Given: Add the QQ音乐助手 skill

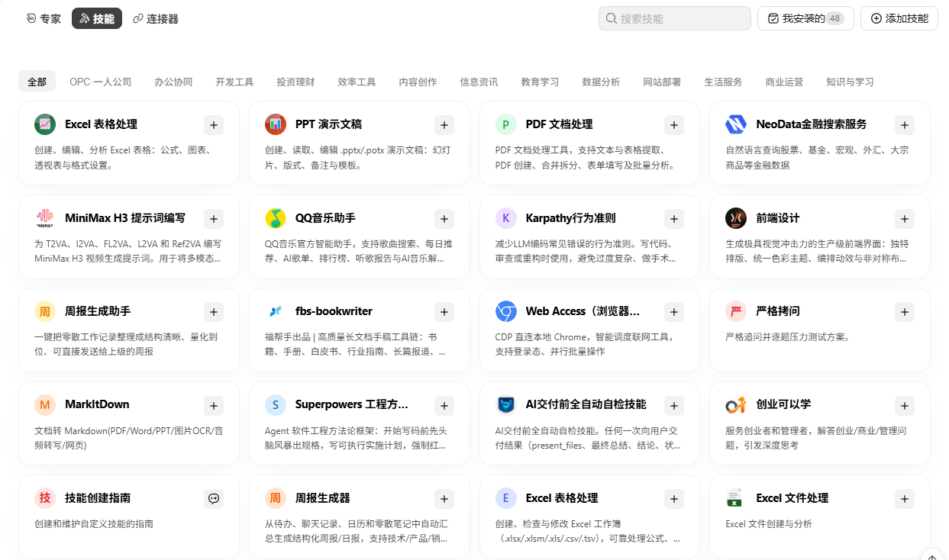Looking at the screenshot, I should (444, 219).
